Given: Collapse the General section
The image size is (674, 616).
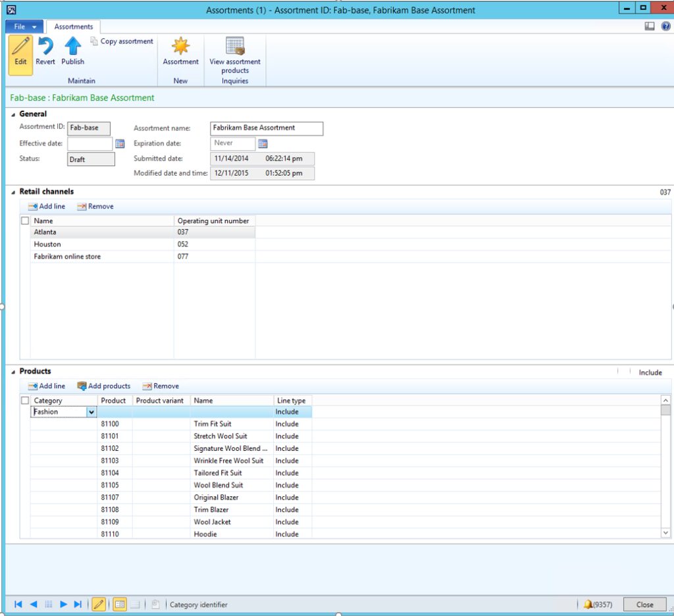Looking at the screenshot, I should (x=13, y=115).
